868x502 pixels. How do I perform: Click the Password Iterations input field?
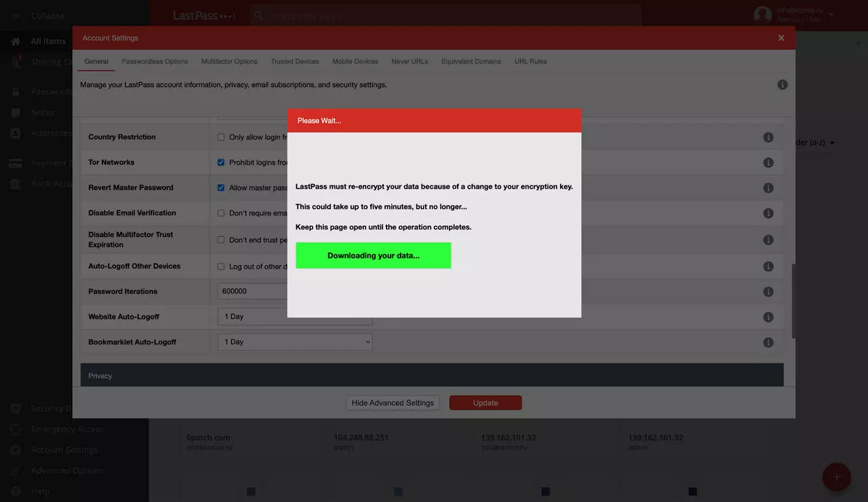[253, 291]
